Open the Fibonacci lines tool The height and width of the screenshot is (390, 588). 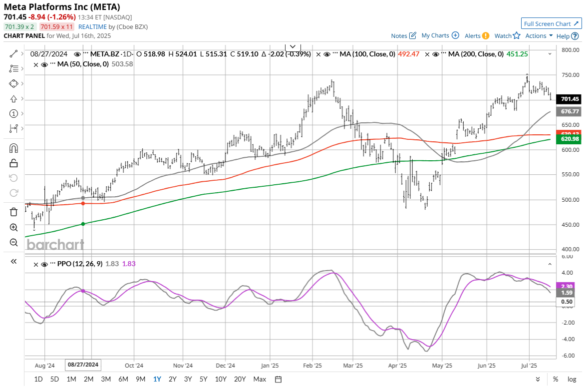coord(13,68)
